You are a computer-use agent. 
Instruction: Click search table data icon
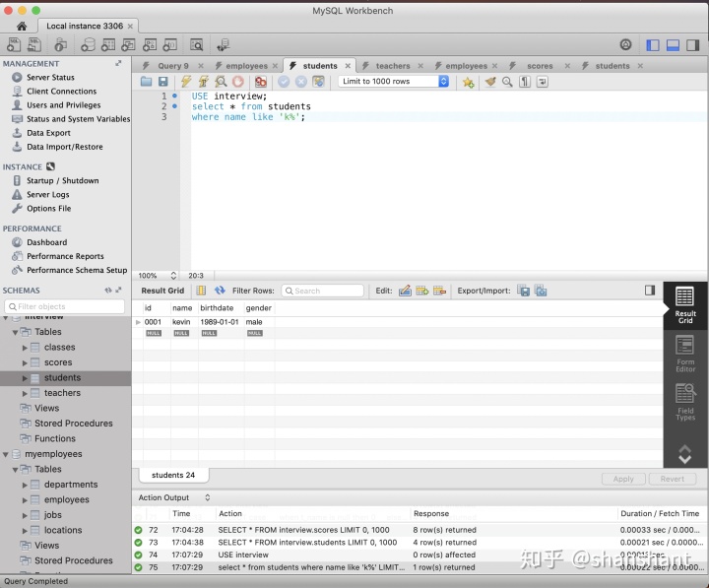click(196, 44)
